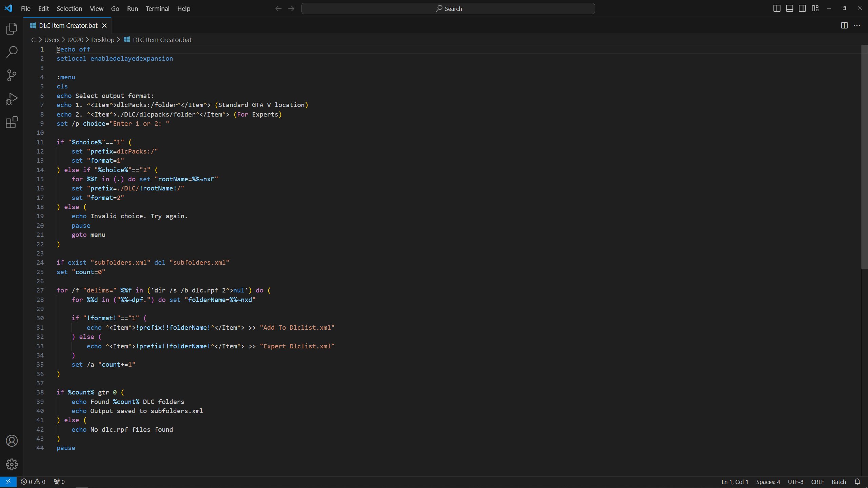Click the Search command center box
Screen dimensions: 868x488
coord(448,8)
